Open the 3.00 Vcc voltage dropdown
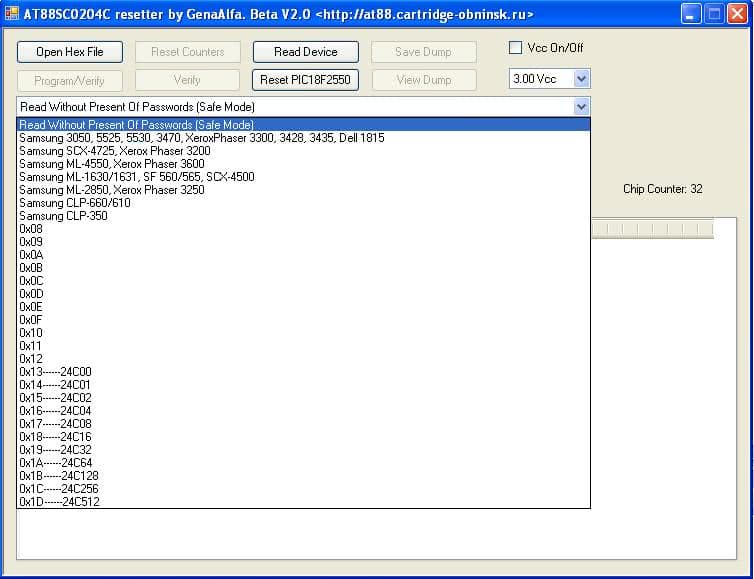The height and width of the screenshot is (579, 754). [x=581, y=79]
